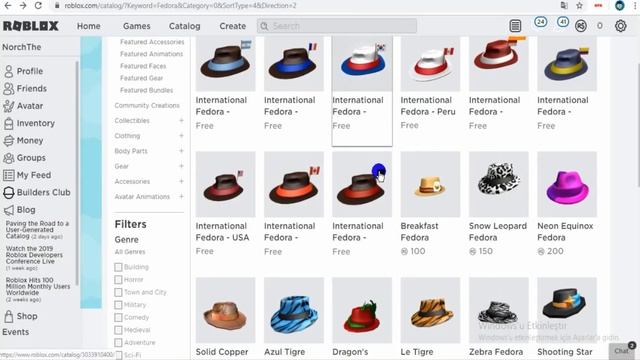Open the Blog sidebar icon
640x360 pixels.
pos(9,210)
